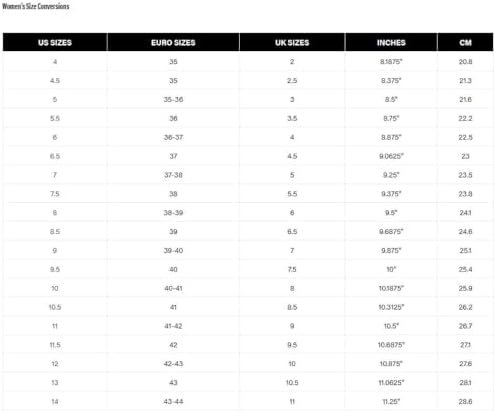The image size is (494, 413).
Task: Select the 10.3125" inches cell
Action: pyautogui.click(x=391, y=307)
